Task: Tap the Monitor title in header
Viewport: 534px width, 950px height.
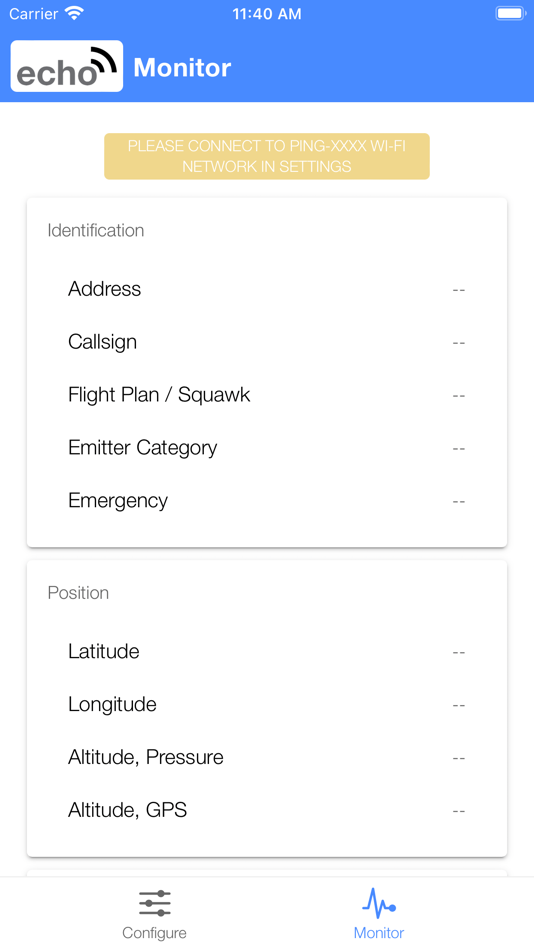Action: (182, 67)
